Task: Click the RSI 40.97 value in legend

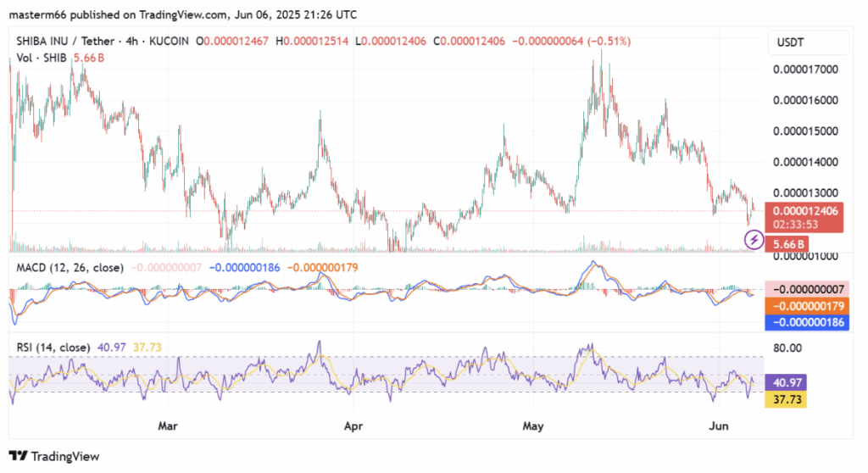Action: pos(112,348)
